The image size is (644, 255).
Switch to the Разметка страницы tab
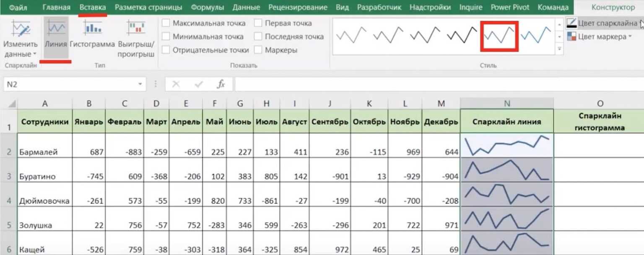tap(148, 7)
